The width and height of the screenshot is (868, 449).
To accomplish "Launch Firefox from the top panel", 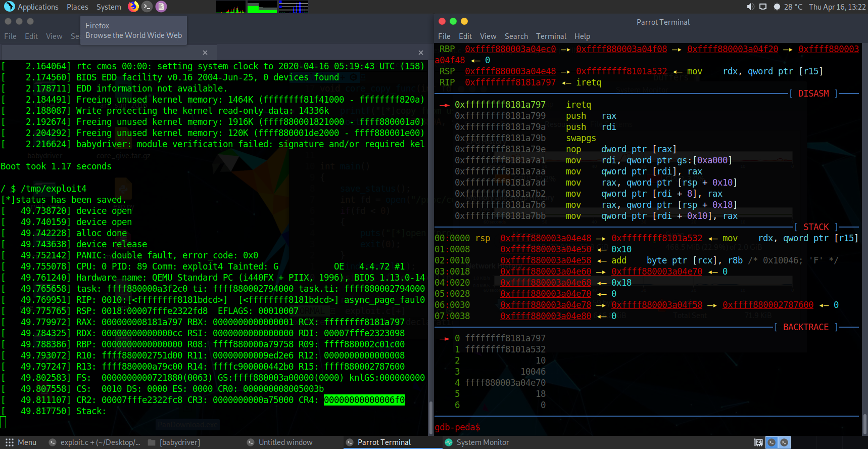I will tap(133, 7).
